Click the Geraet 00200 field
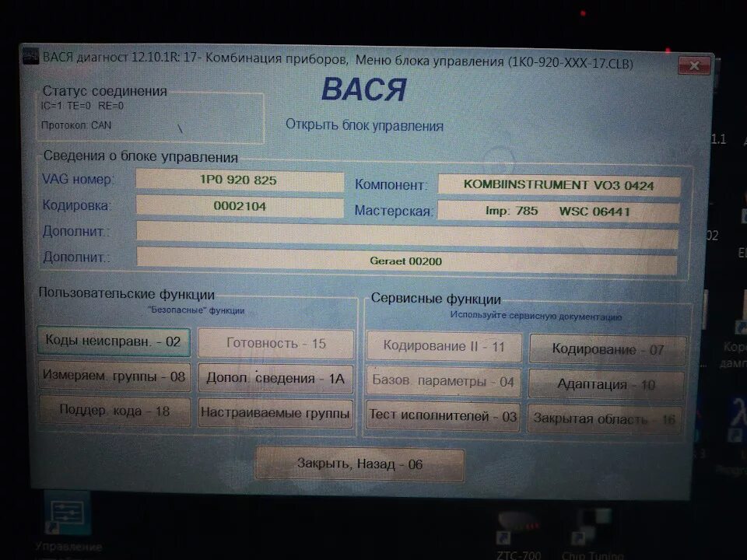 407,261
